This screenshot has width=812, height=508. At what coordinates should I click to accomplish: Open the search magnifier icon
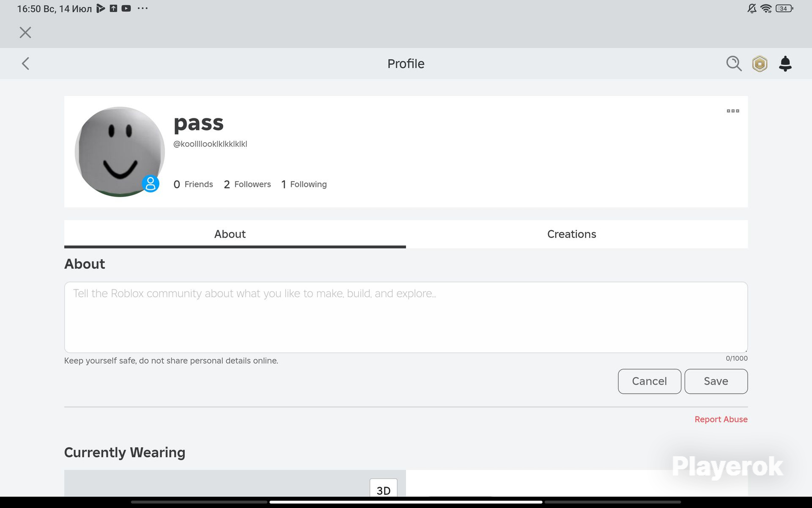(x=734, y=63)
